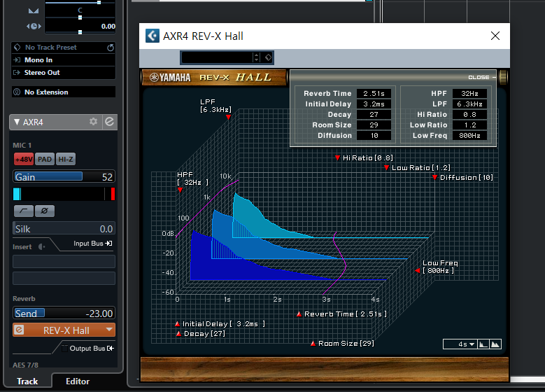
Task: Toggle the +48V phantom power button
Action: 24,160
